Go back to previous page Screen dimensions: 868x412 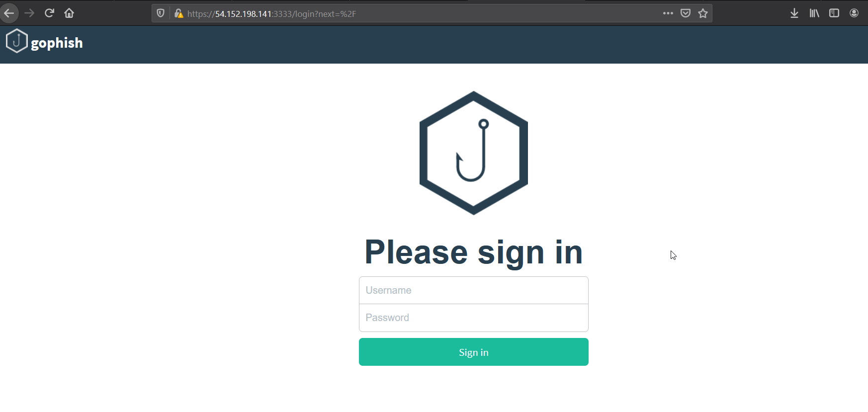(x=9, y=13)
